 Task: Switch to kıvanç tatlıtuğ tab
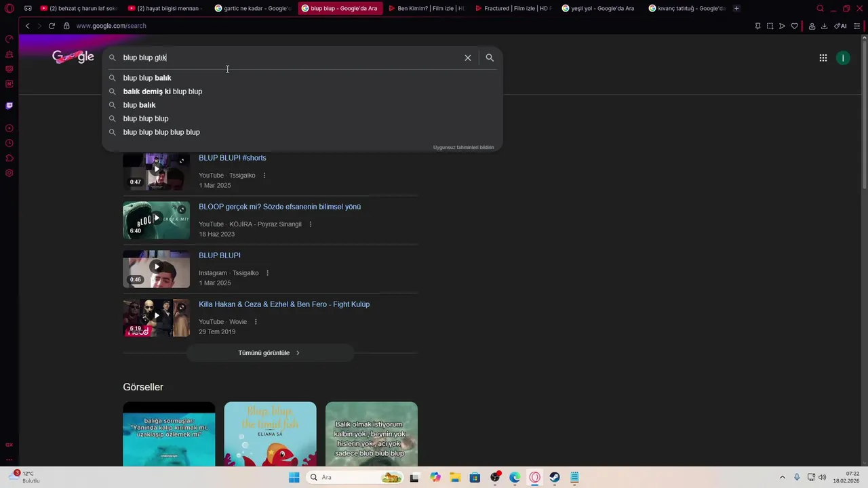[x=687, y=8]
